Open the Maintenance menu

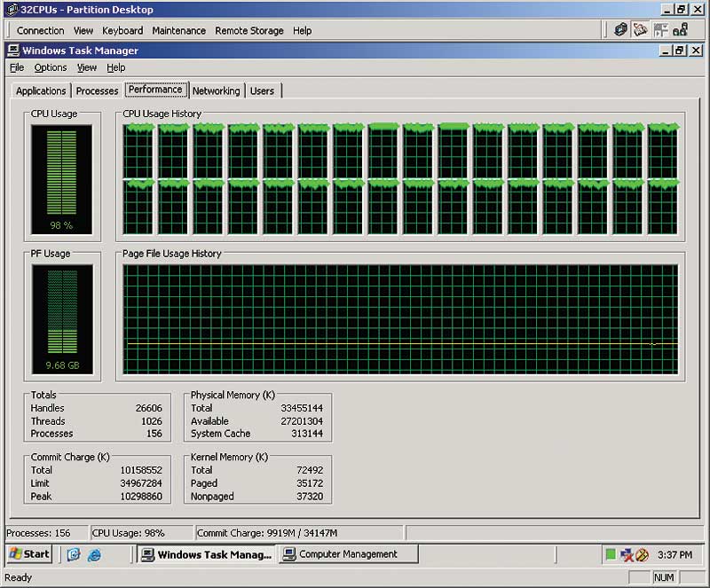pyautogui.click(x=179, y=31)
